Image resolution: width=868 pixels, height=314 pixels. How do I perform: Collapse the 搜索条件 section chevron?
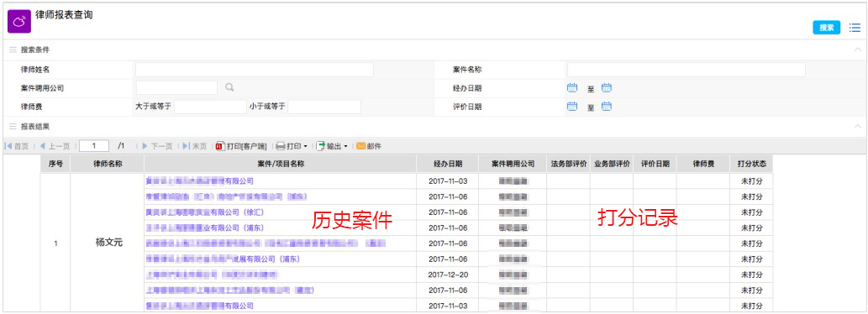point(857,50)
